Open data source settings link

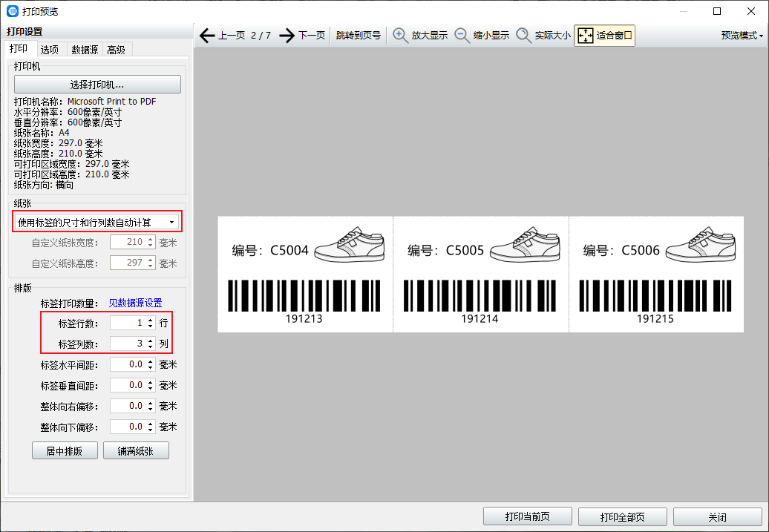[135, 303]
